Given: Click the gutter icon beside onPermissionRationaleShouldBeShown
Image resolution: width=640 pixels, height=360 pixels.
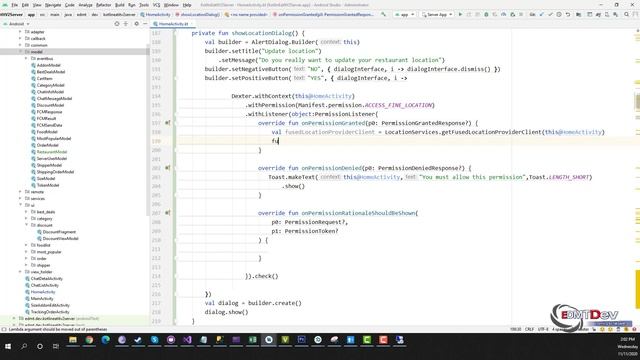Looking at the screenshot, I should (x=167, y=213).
